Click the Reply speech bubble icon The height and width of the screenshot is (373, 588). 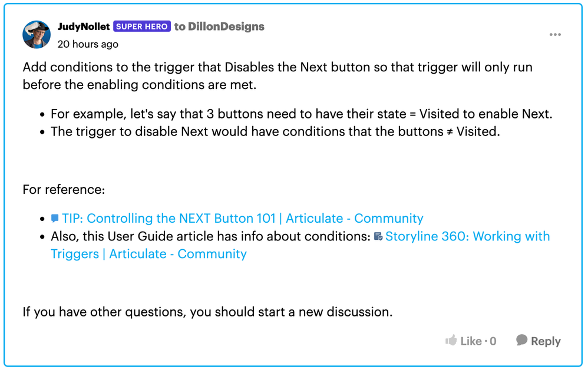[x=521, y=340]
